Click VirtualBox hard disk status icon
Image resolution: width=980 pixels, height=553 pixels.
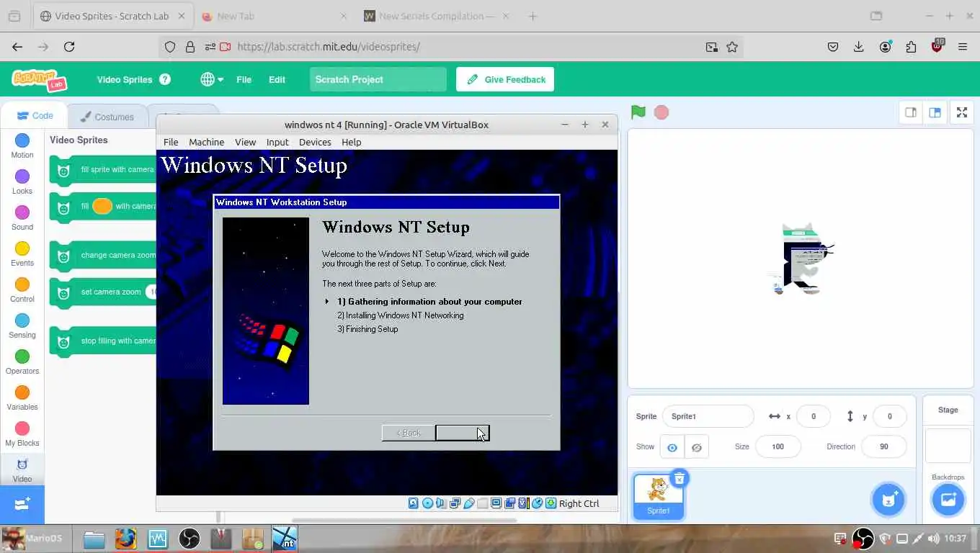click(414, 503)
